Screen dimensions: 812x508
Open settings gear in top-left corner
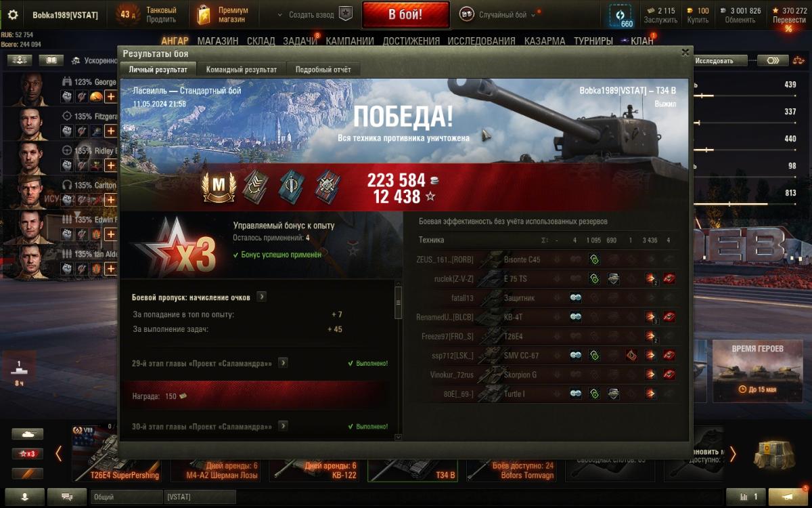[12, 14]
